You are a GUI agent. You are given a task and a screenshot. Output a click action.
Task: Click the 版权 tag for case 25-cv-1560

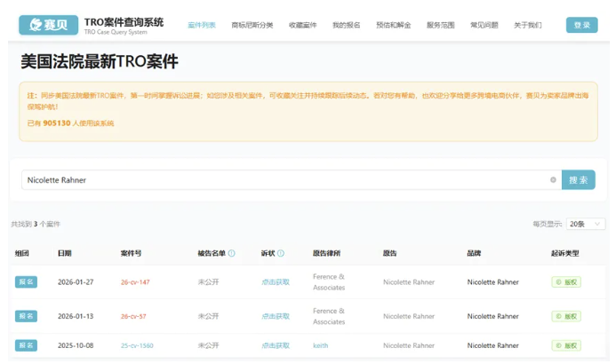(565, 345)
